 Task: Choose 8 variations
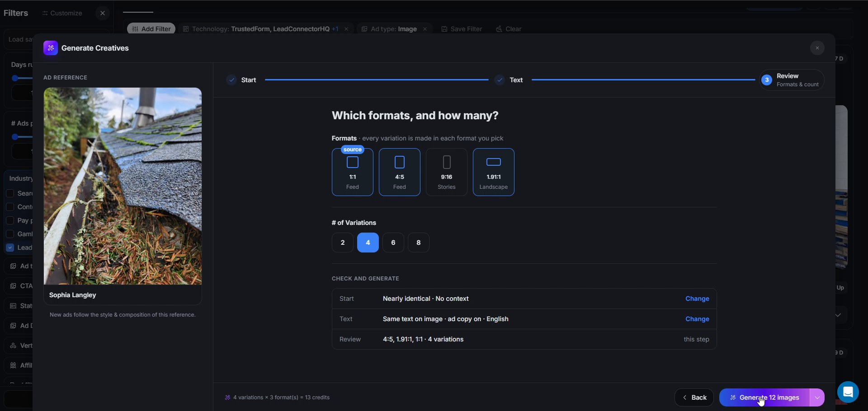tap(419, 243)
